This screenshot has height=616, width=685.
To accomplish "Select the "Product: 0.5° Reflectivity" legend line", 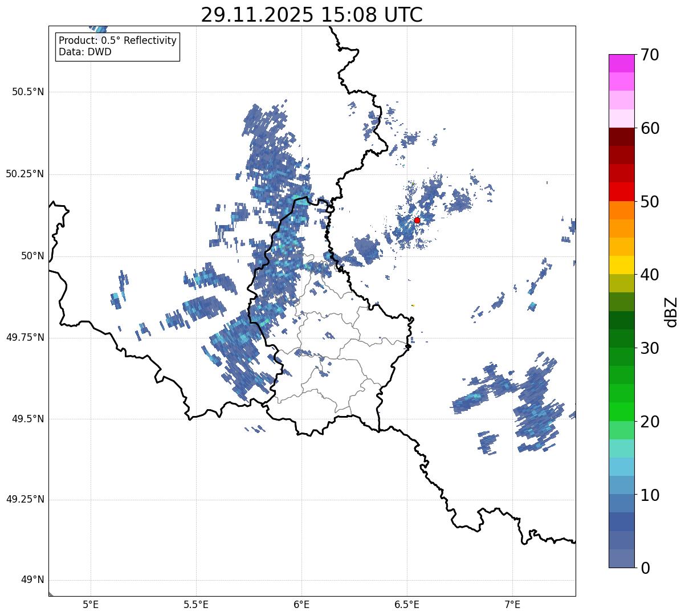I will (117, 41).
